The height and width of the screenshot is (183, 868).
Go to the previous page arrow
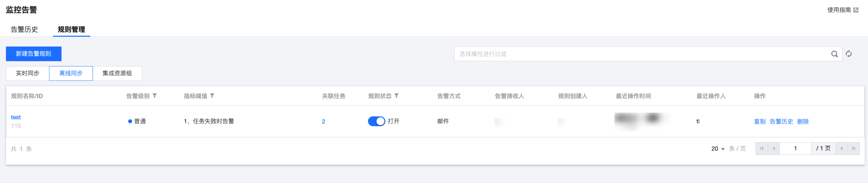[774, 149]
